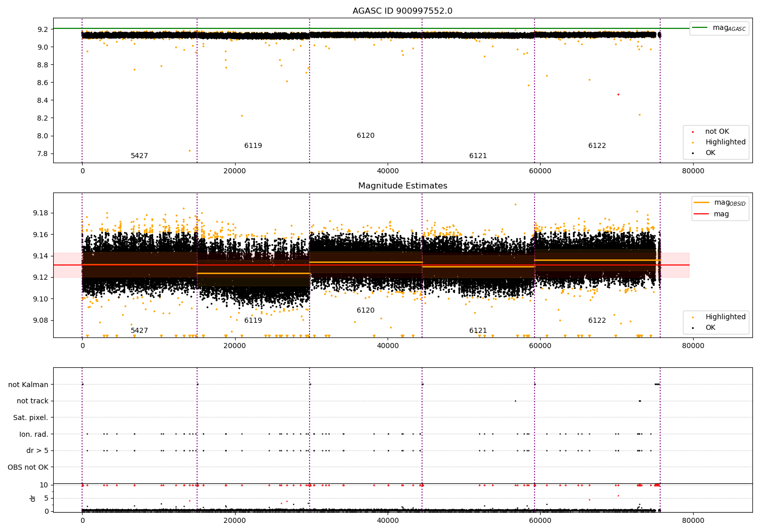Viewport: 760px width, 532px height.
Task: Click the 5 tick on dr axis
Action: 46,498
